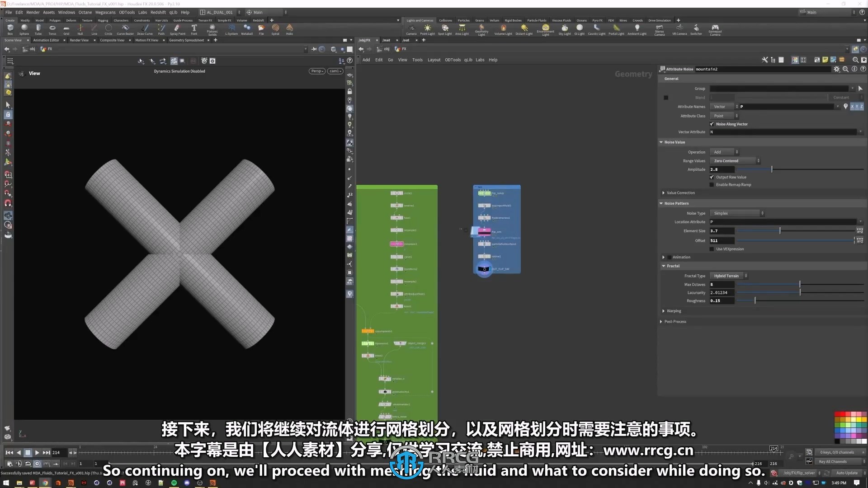Open parameter search magnifier icon
868x488 pixels.
pos(845,69)
